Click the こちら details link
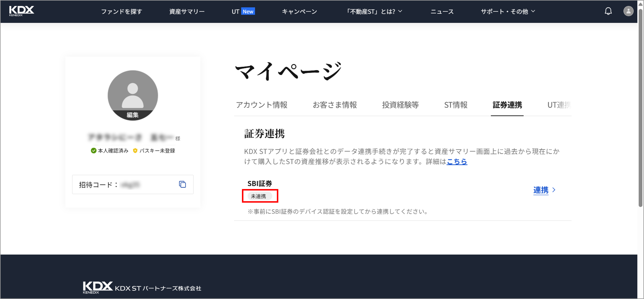 click(x=457, y=162)
